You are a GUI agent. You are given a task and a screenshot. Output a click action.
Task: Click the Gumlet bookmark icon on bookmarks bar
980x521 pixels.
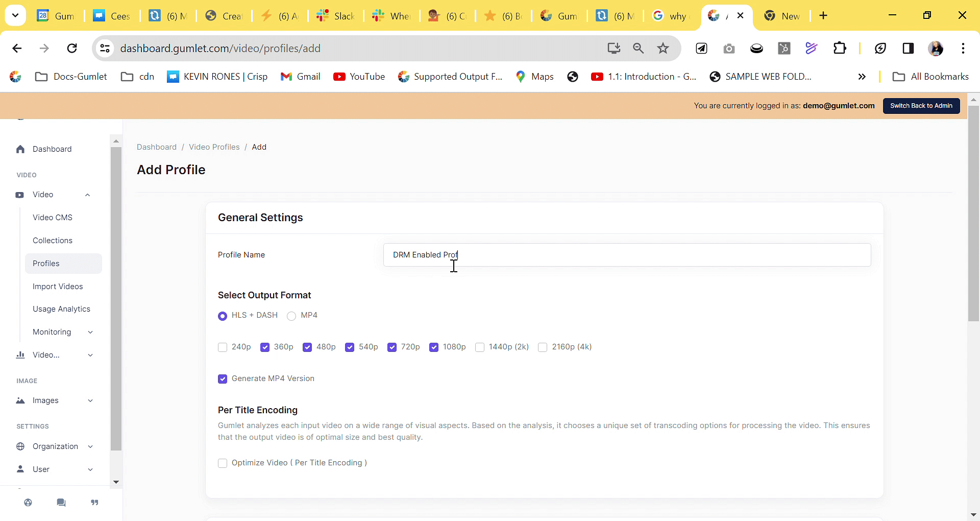(16, 77)
